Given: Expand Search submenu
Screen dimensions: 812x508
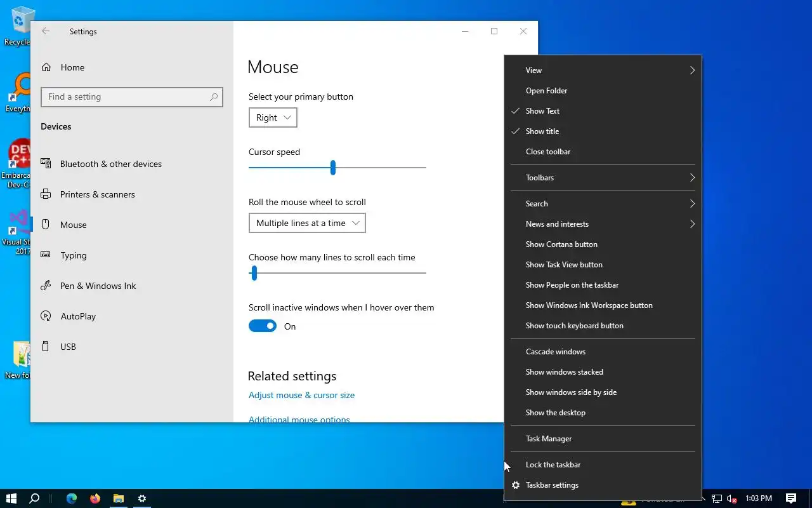Looking at the screenshot, I should pyautogui.click(x=603, y=204).
